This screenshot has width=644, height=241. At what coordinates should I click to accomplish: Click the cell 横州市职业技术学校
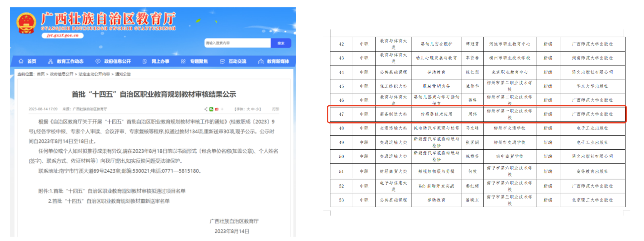click(510, 58)
